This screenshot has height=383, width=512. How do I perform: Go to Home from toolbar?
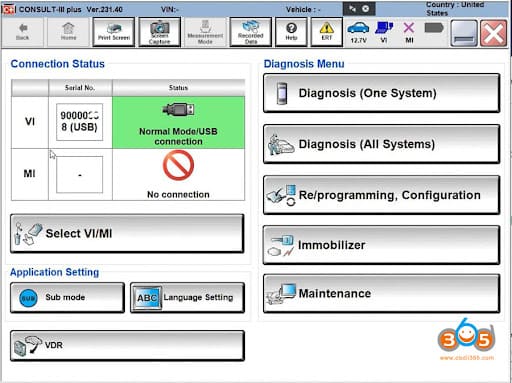pyautogui.click(x=68, y=32)
